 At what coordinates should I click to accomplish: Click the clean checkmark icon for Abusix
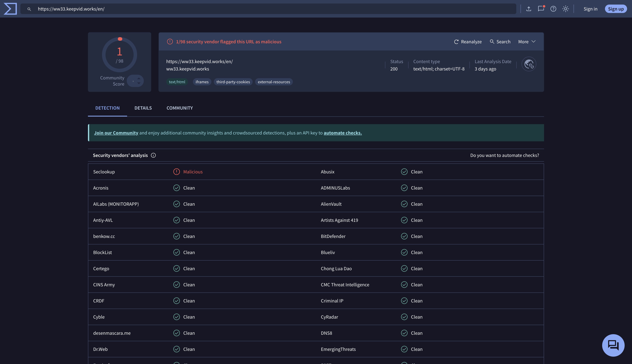[404, 172]
